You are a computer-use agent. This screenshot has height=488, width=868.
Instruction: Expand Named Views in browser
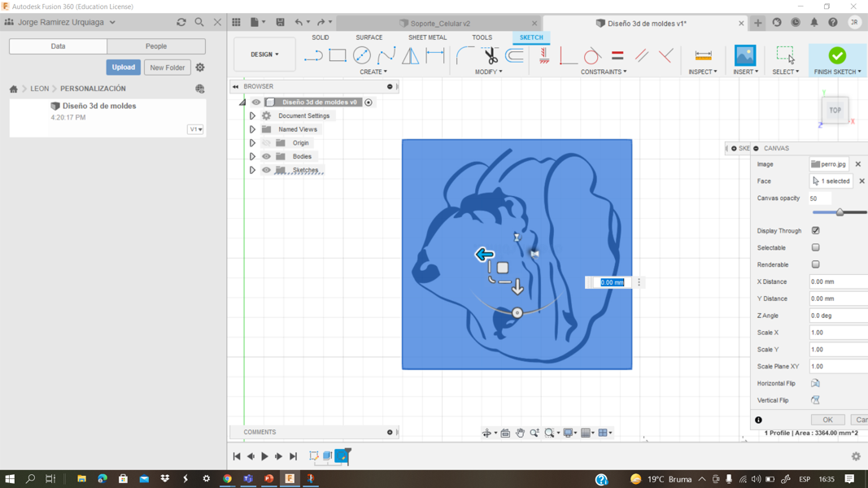252,129
